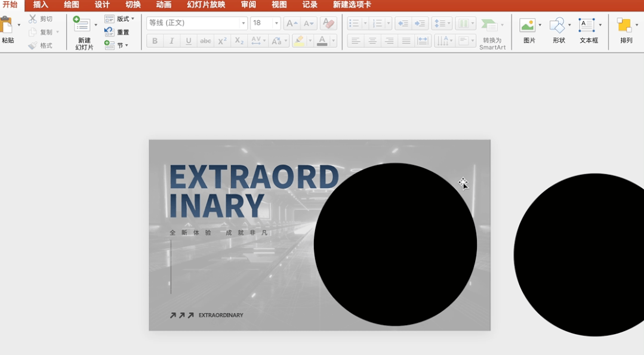Open the Change Case Aa menu
644x355 pixels.
pos(279,41)
